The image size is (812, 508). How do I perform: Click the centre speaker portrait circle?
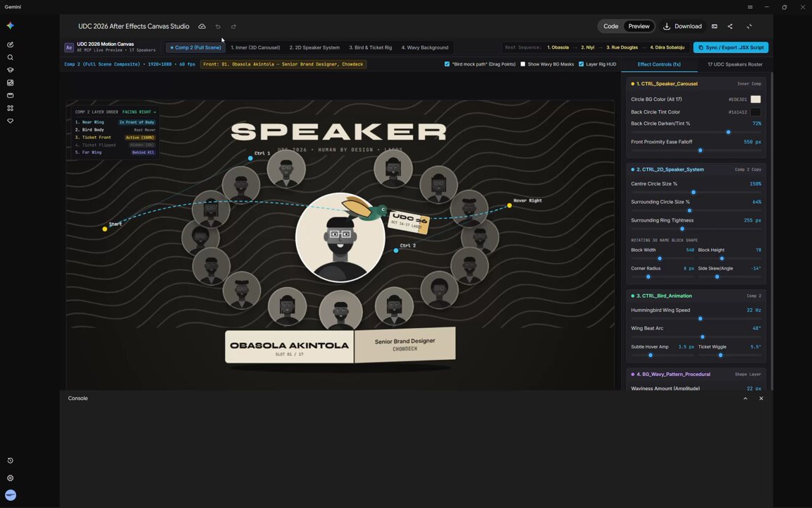point(340,237)
